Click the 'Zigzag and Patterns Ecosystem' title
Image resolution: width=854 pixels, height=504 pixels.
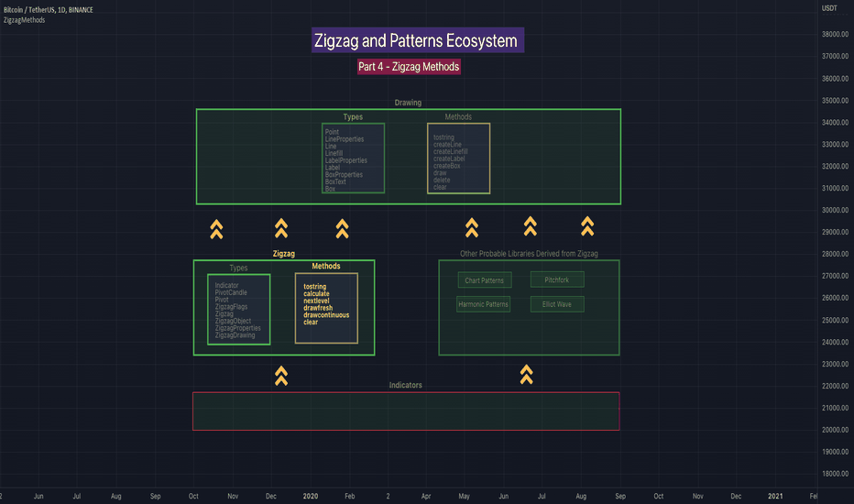418,40
